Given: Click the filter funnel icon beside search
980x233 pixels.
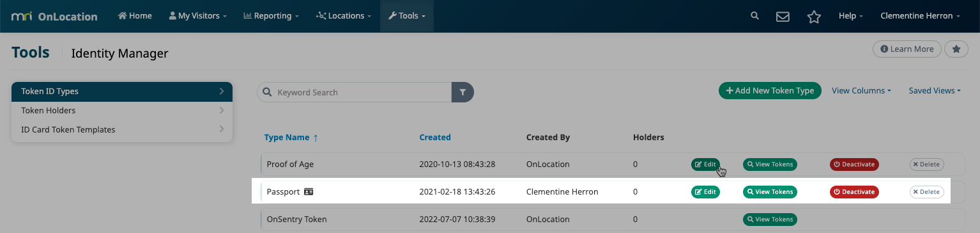Looking at the screenshot, I should [x=463, y=92].
